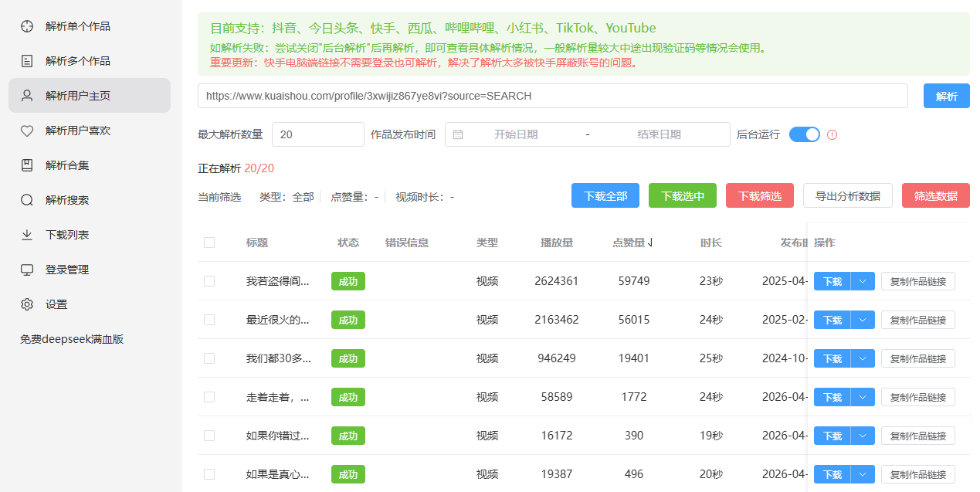
Task: Click the magnifier icon for 解析搜索
Action: (27, 200)
